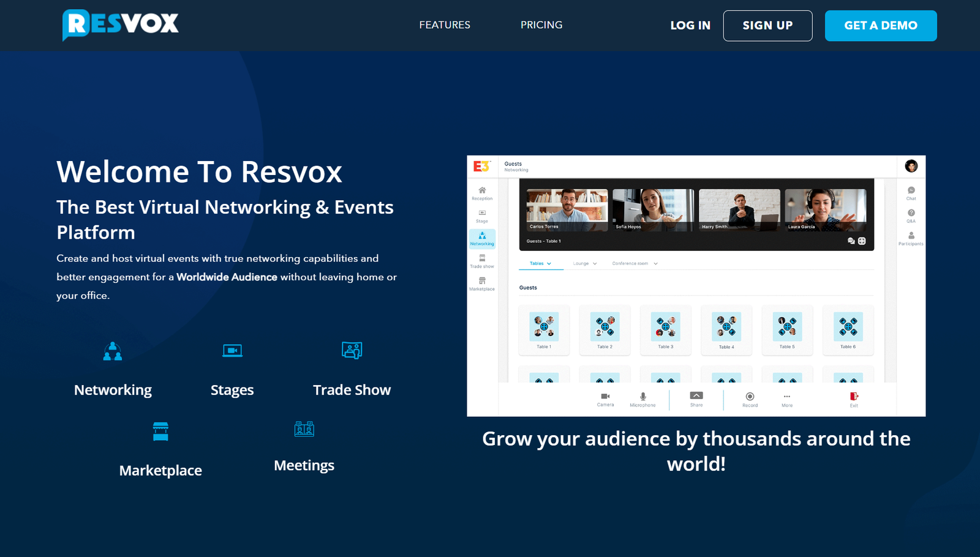
Task: Click the Resvox logo
Action: click(x=121, y=24)
